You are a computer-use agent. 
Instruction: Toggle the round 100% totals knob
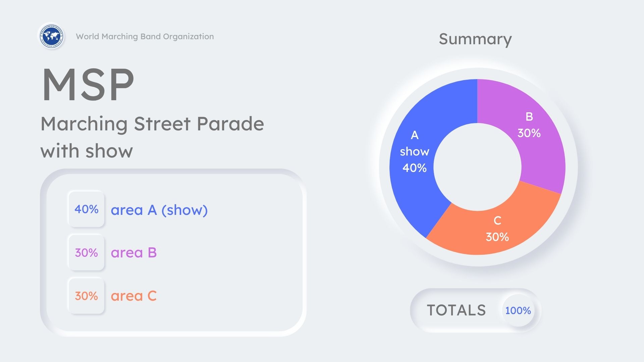pyautogui.click(x=518, y=310)
